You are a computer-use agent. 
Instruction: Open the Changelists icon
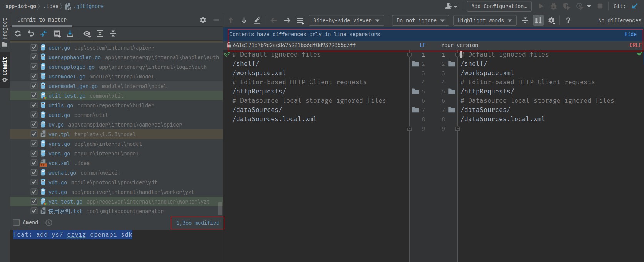[57, 34]
